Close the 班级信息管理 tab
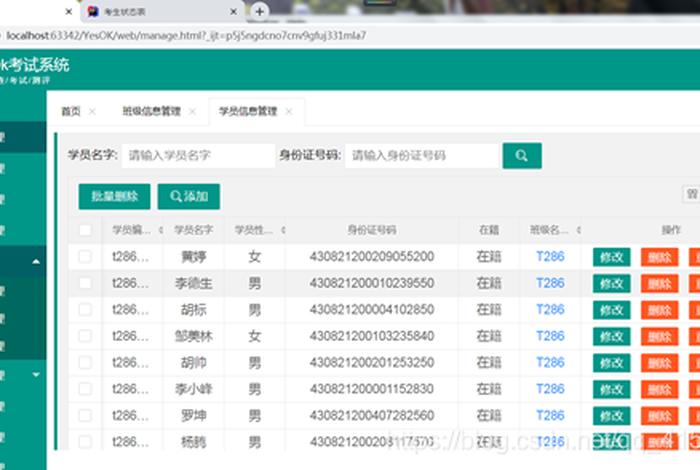Image resolution: width=700 pixels, height=470 pixels. pyautogui.click(x=192, y=111)
